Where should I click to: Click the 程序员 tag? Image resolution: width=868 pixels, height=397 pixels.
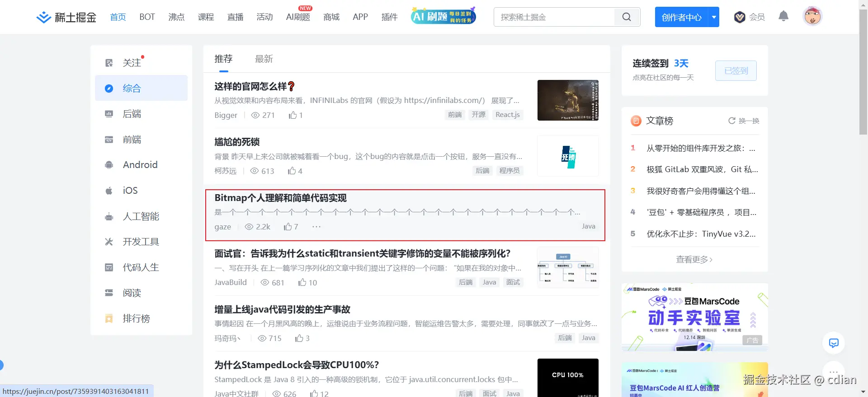click(509, 171)
